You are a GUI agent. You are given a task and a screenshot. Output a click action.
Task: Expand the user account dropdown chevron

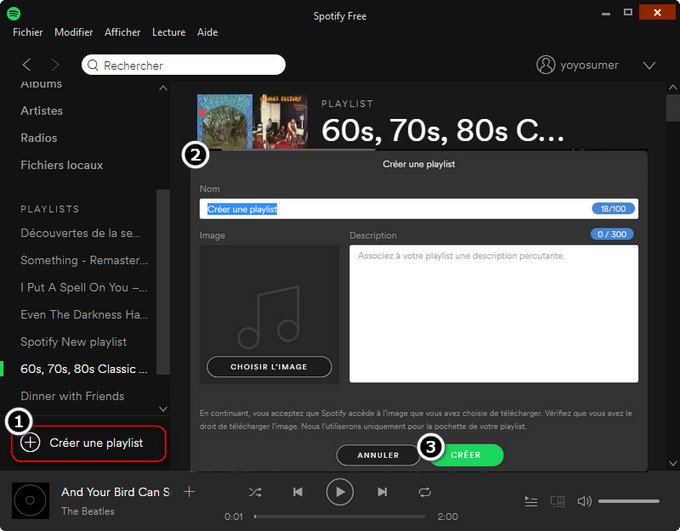[x=649, y=65]
